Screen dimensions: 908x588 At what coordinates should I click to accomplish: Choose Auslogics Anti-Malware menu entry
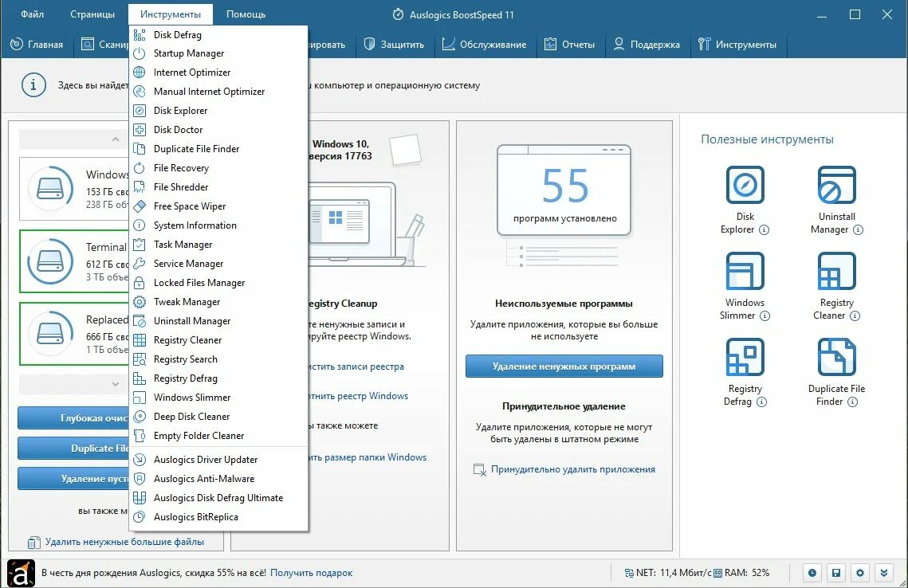coord(218,479)
